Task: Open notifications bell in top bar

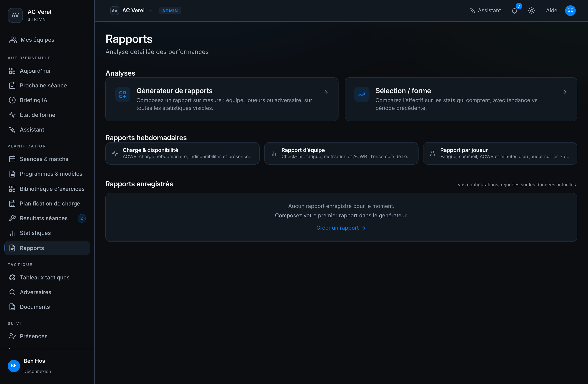Action: [514, 11]
